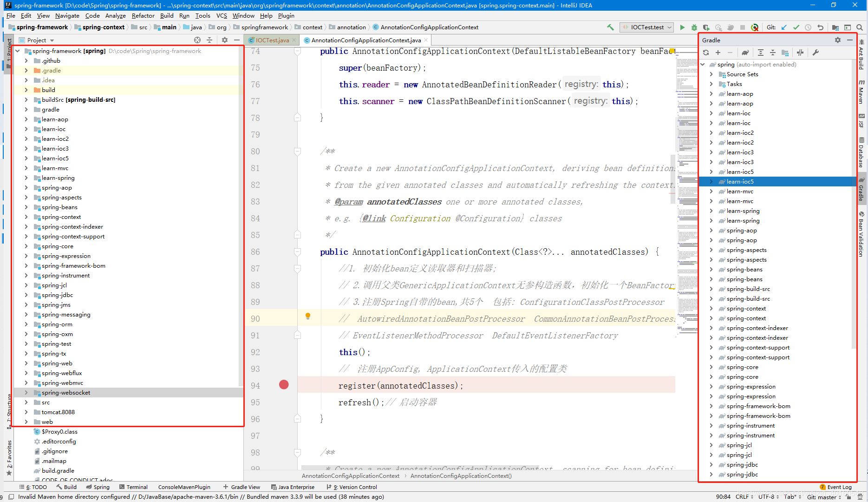Open the Analyze menu
This screenshot has height=502, width=868.
[x=116, y=16]
